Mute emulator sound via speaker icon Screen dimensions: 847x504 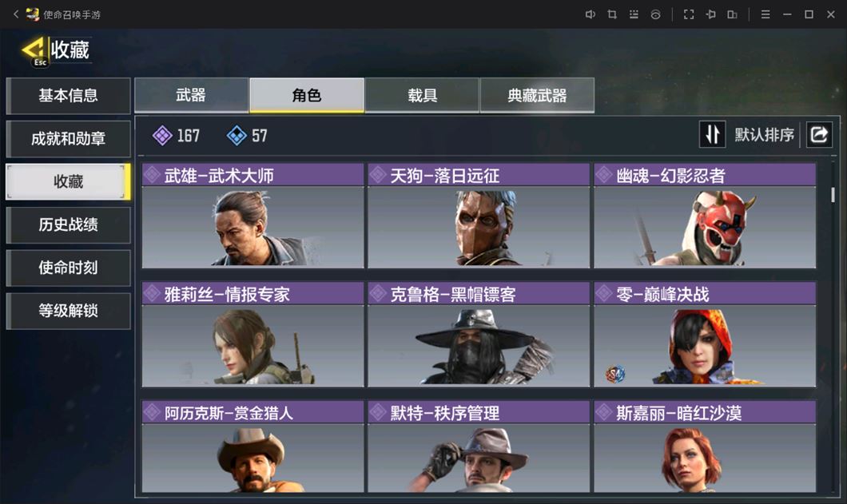tap(590, 14)
